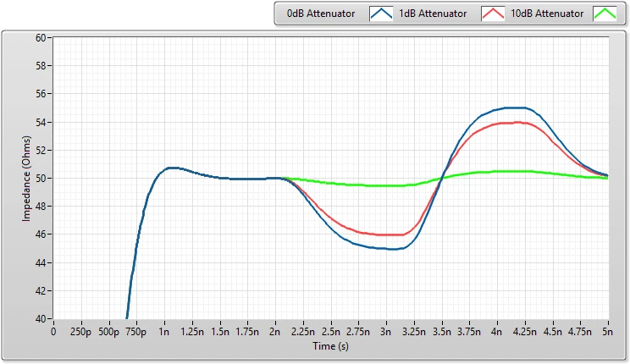This screenshot has width=630, height=364.
Task: Click the 1n tick on time axis
Action: tap(164, 332)
